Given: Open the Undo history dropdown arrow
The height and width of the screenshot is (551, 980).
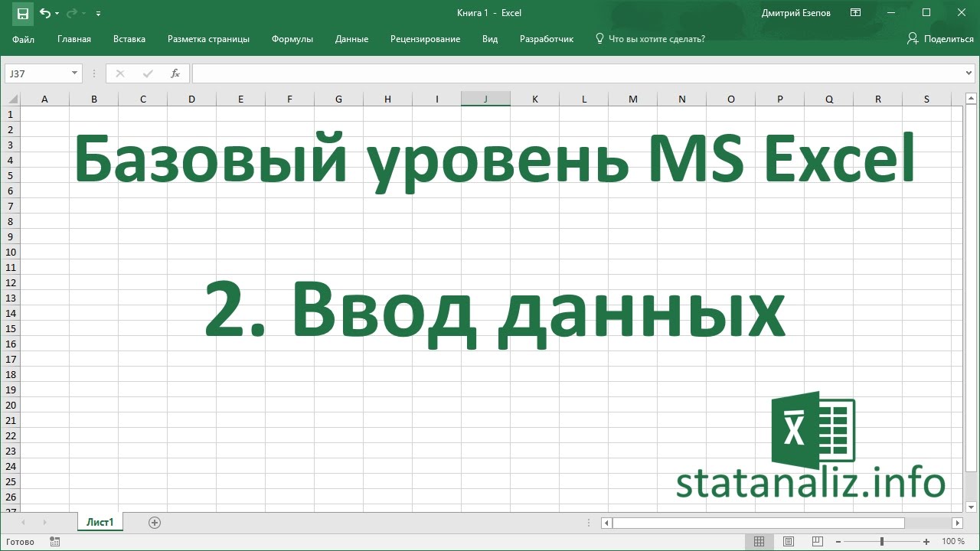Looking at the screenshot, I should [x=57, y=14].
